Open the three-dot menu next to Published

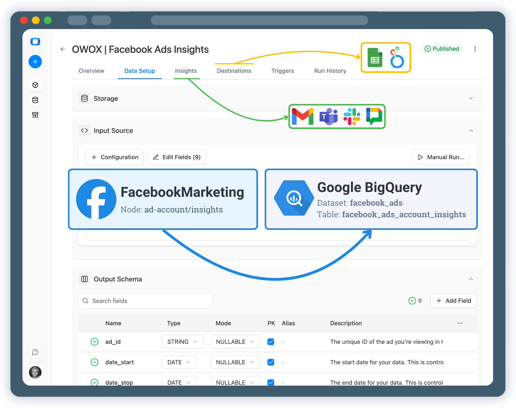(475, 49)
